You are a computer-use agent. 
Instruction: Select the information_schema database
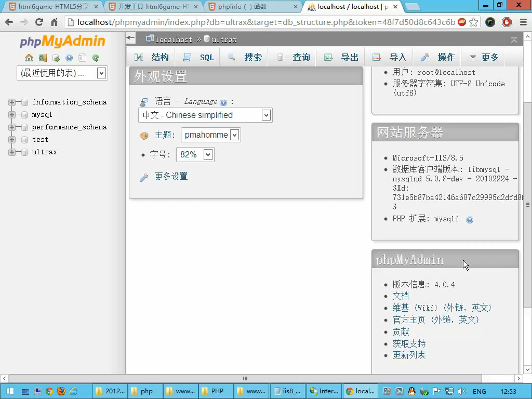point(70,102)
